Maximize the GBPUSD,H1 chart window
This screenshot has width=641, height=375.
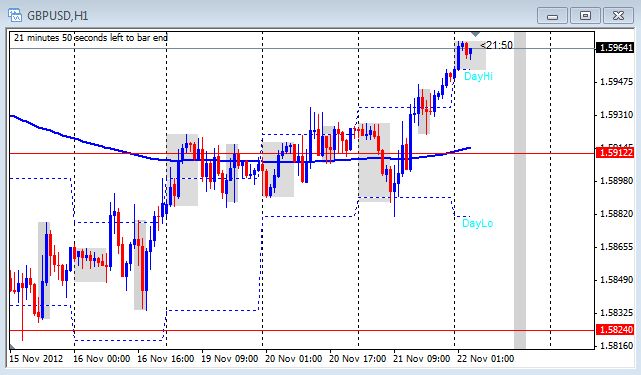pyautogui.click(x=585, y=16)
